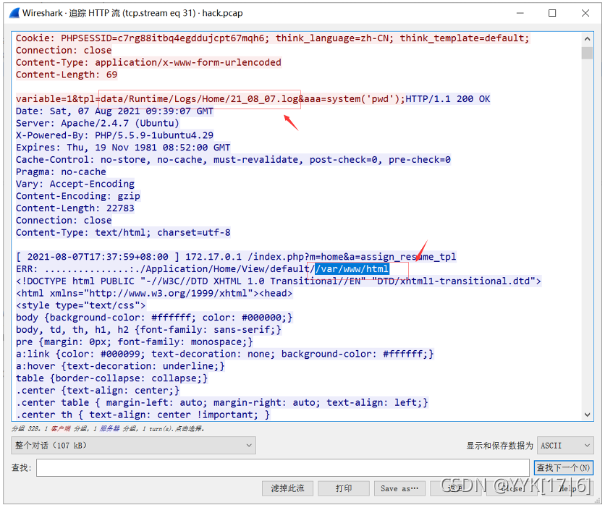Click 'Content-Type: text/html; charset=utf-8' line
606x506 pixels.
point(123,232)
